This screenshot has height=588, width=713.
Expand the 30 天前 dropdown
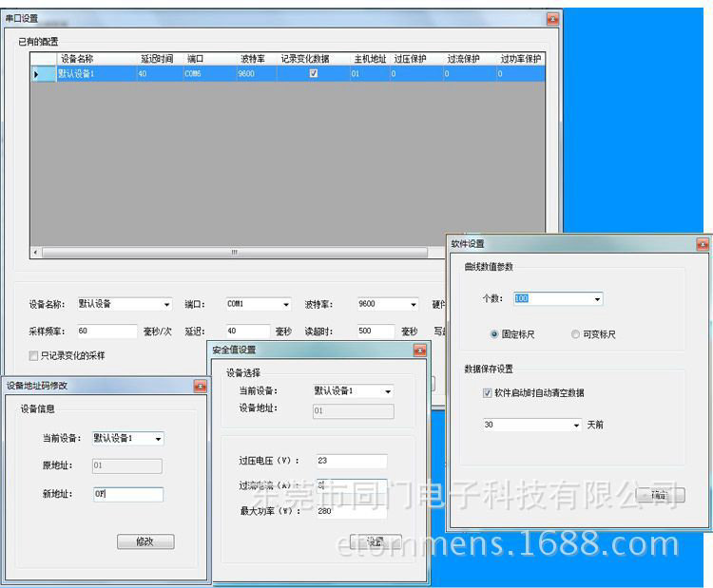click(576, 426)
